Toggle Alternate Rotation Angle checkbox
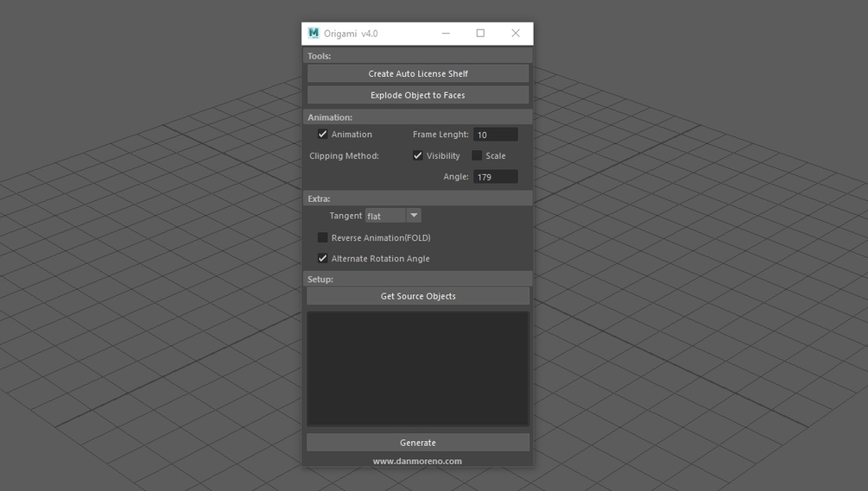 point(322,258)
